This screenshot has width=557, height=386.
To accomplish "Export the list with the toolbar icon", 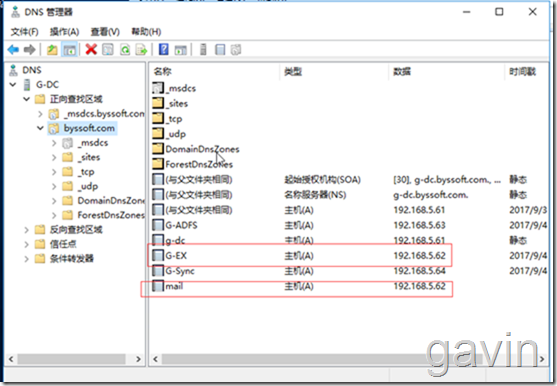I will 141,50.
